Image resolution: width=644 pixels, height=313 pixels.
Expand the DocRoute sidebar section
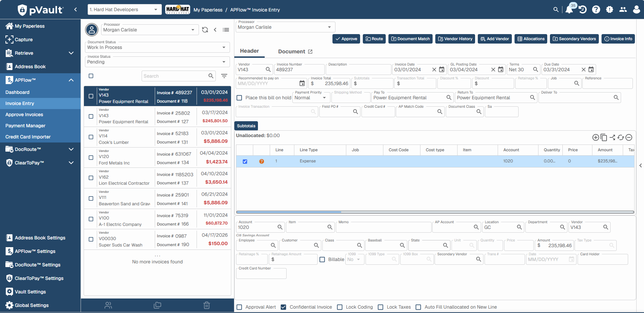point(71,149)
